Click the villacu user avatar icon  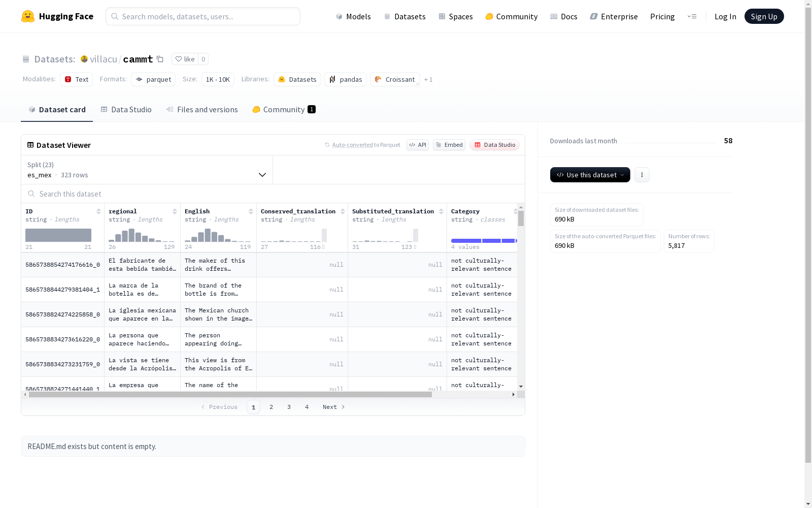pyautogui.click(x=84, y=59)
